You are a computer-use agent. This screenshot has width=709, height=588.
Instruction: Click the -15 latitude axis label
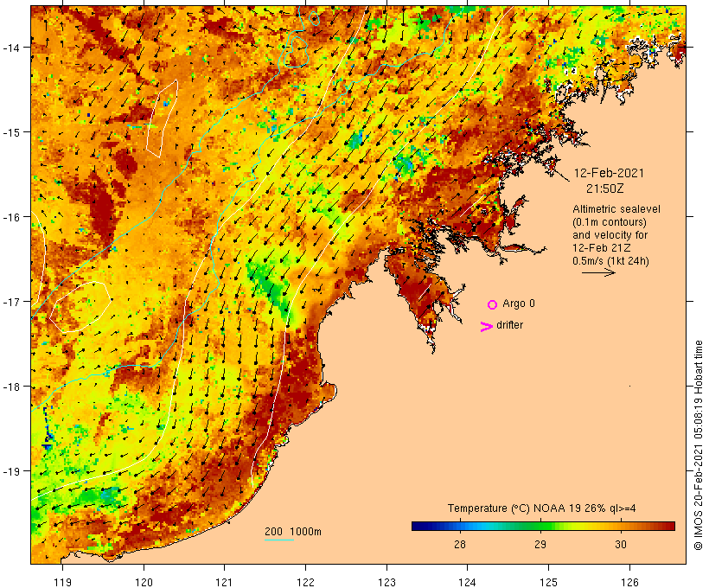pyautogui.click(x=10, y=132)
